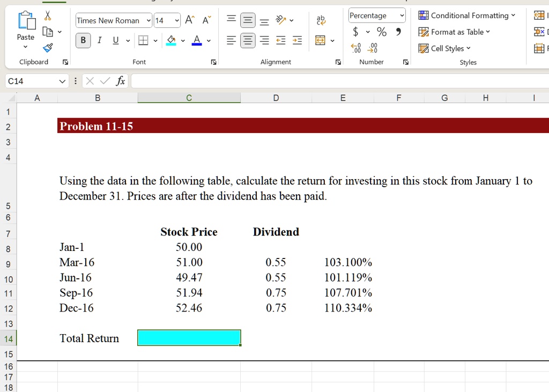Screen dimensions: 549x392
Task: Apply the cyan Fill Color bucket
Action: coord(171,40)
